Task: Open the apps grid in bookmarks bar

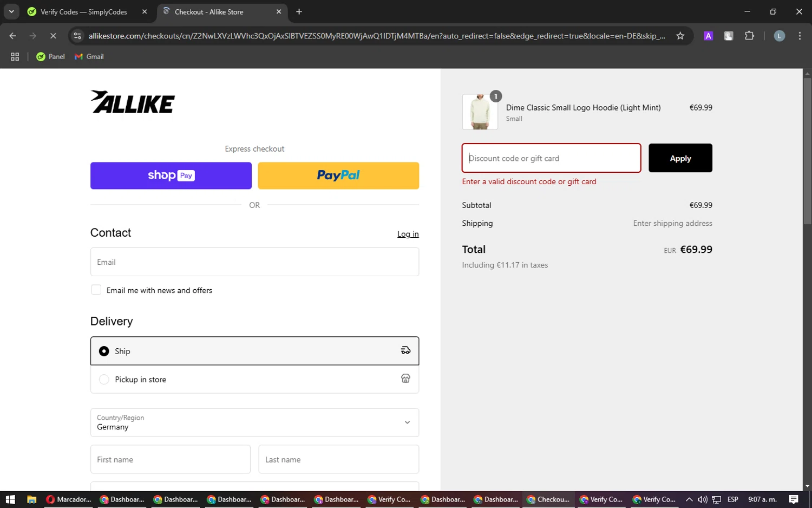Action: click(x=15, y=56)
